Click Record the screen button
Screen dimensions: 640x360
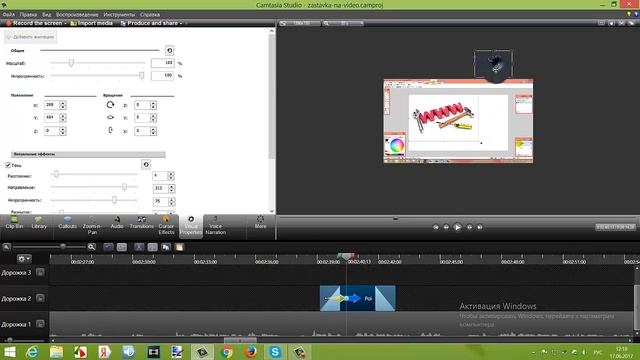click(34, 23)
